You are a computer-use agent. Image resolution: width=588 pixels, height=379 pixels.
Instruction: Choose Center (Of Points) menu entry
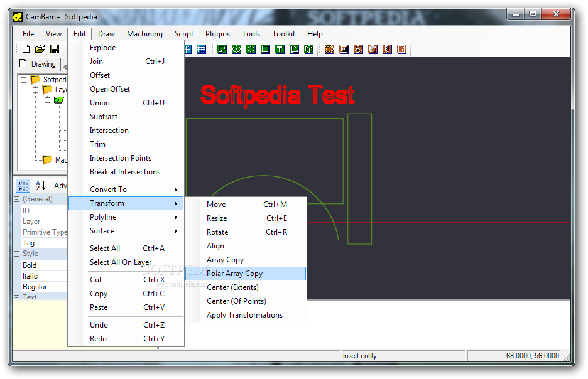[x=246, y=301]
